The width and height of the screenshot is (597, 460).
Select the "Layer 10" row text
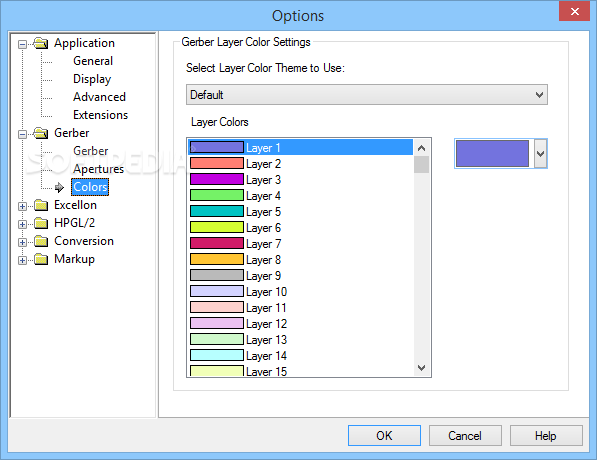(266, 292)
